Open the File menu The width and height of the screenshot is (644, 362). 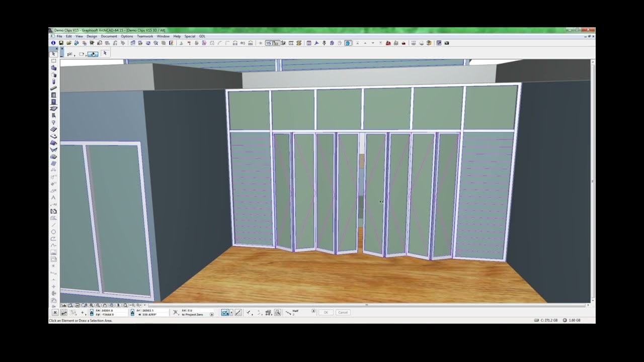(x=59, y=36)
